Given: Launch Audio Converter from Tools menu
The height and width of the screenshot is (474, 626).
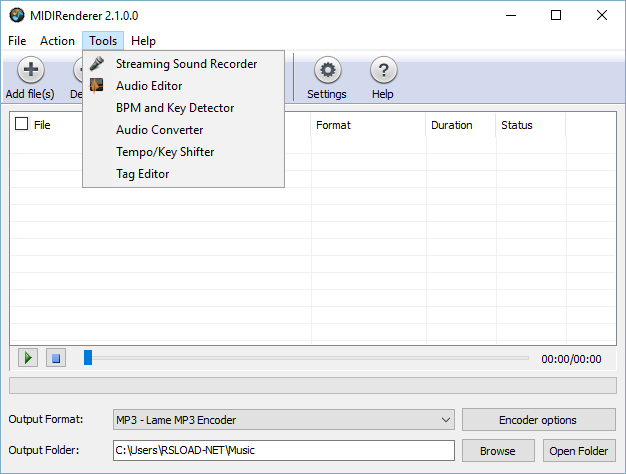Looking at the screenshot, I should 184,130.
